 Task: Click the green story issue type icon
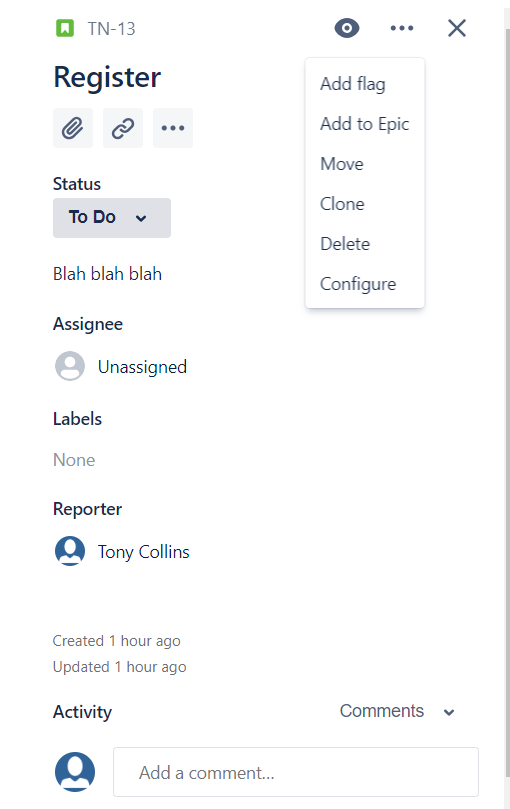(65, 28)
